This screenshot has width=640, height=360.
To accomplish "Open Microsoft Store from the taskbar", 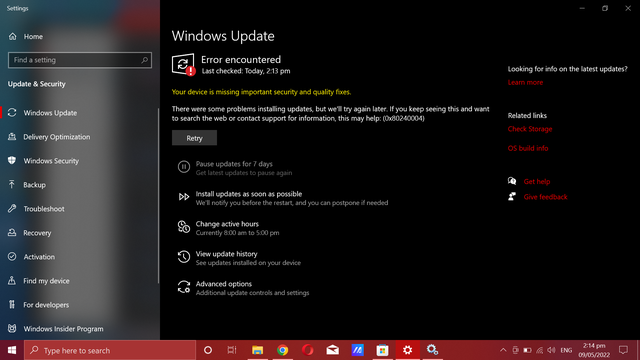I will click(382, 350).
